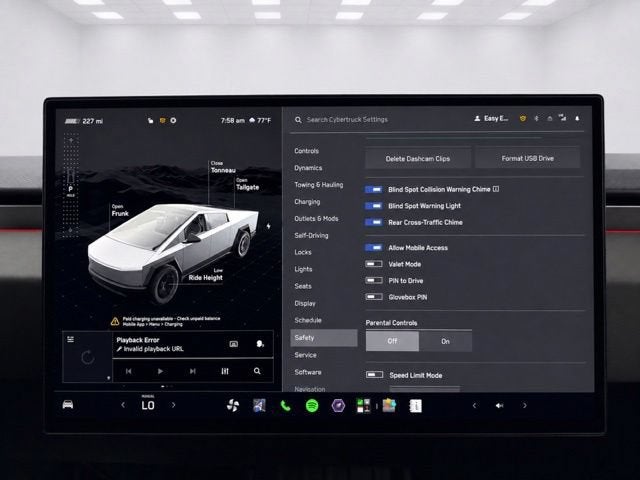
Task: Click info icon beside Blind Spot Chime
Action: click(496, 189)
